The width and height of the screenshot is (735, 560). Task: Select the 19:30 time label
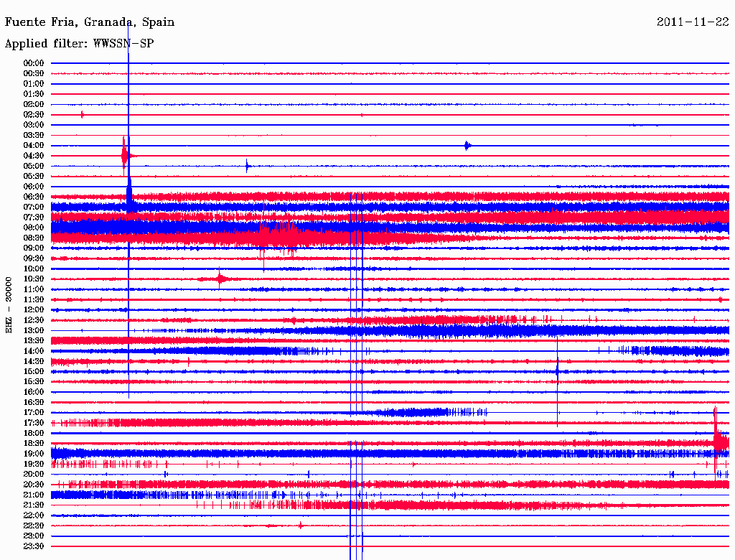(x=34, y=464)
